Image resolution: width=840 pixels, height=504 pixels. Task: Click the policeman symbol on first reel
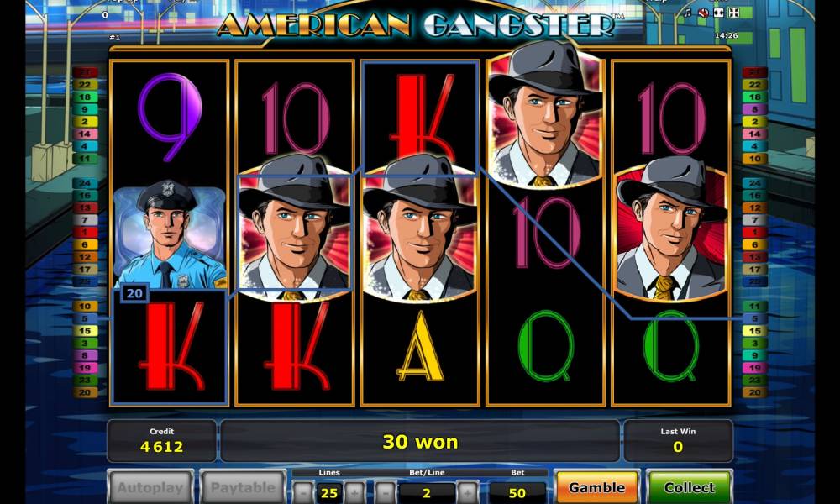(170, 234)
